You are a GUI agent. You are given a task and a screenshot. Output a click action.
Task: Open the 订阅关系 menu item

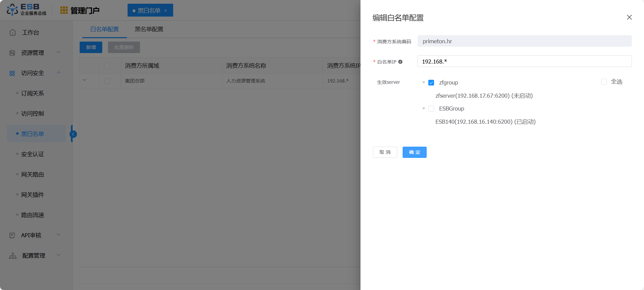click(x=33, y=93)
